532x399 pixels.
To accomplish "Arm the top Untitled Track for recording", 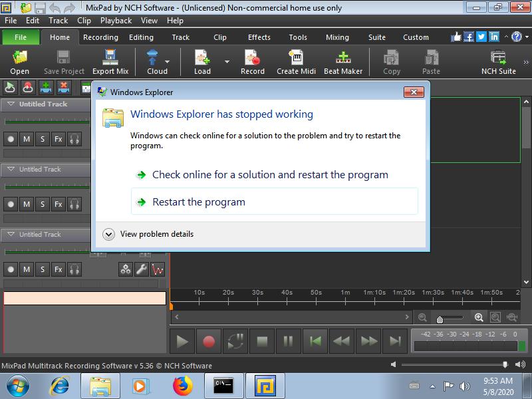I will coord(11,139).
